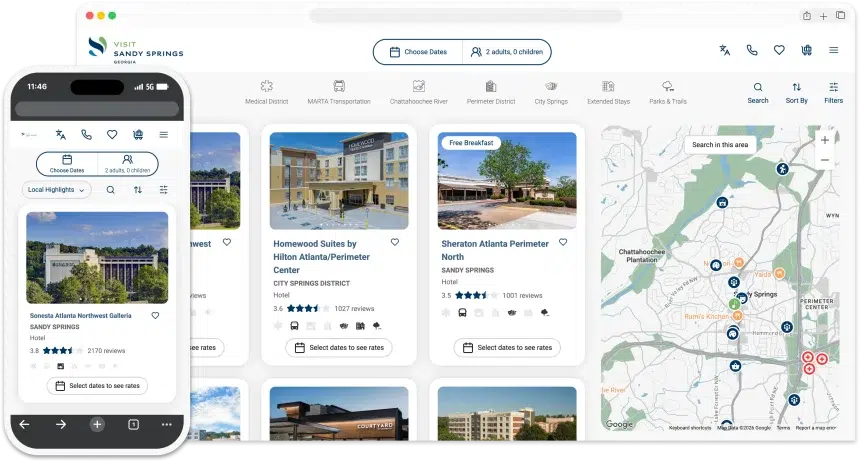This screenshot has height=462, width=860.
Task: Zoom in on the map
Action: click(824, 140)
